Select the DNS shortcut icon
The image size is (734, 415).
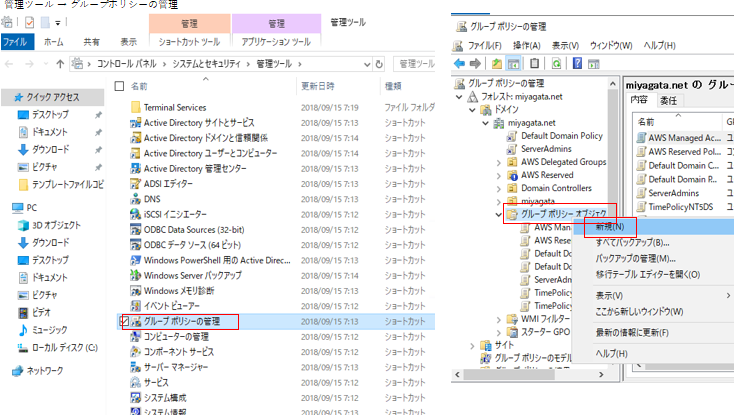(x=136, y=199)
